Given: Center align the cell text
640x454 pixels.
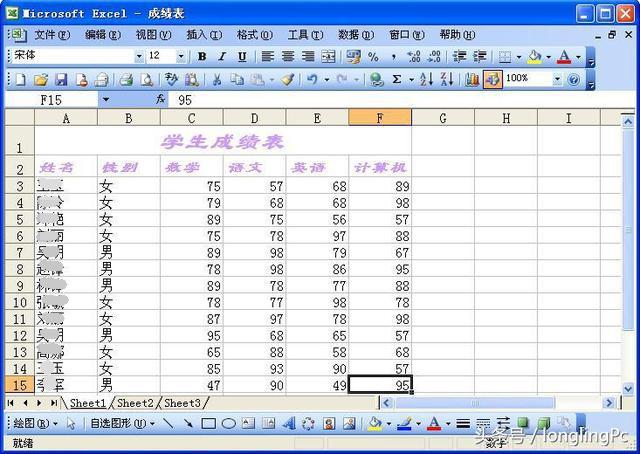Looking at the screenshot, I should [288, 56].
